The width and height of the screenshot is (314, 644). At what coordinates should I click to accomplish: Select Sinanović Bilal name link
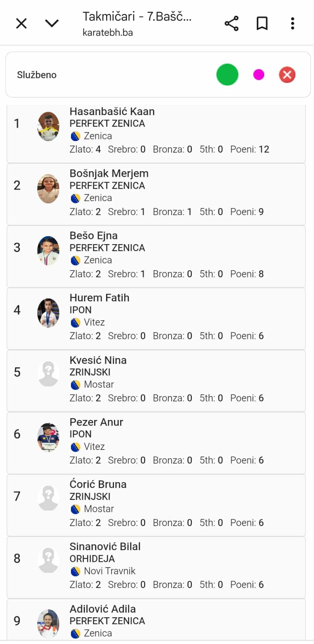click(105, 546)
